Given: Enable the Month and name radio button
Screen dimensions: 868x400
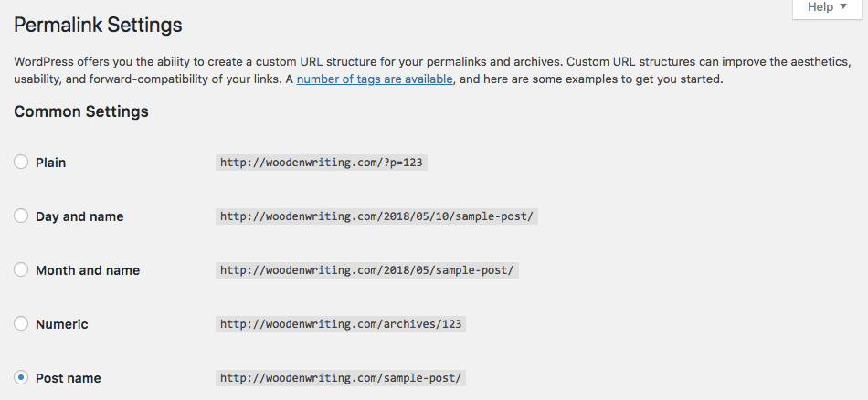Looking at the screenshot, I should [x=21, y=270].
